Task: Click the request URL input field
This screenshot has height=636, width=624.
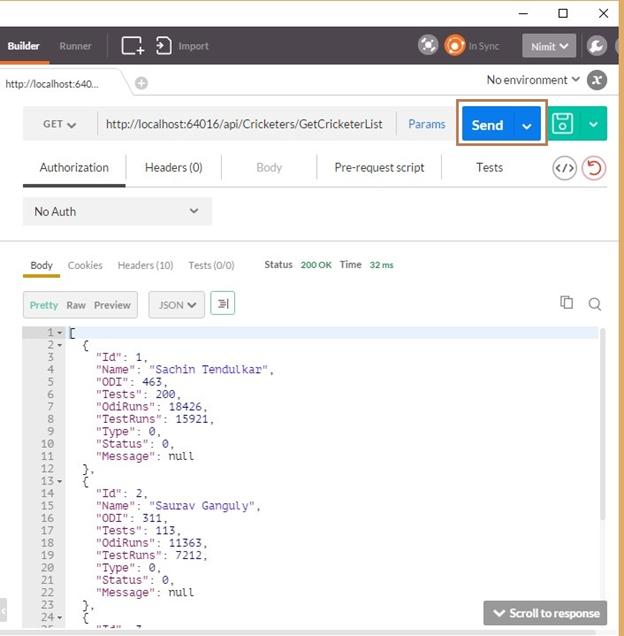Action: coord(246,124)
